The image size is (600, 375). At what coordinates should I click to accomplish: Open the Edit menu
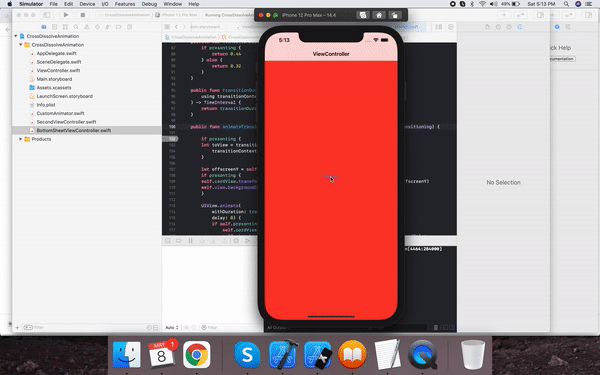[68, 4]
